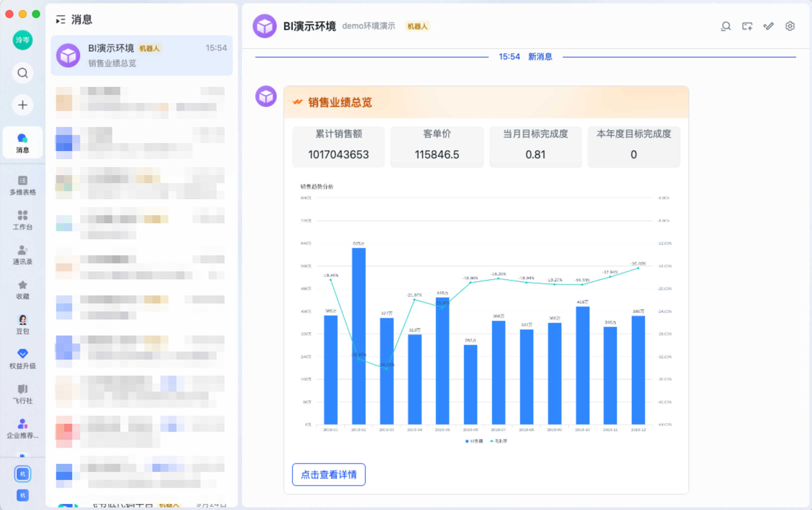Select the 消息 tab in sidebar
The height and width of the screenshot is (510, 812).
click(23, 143)
